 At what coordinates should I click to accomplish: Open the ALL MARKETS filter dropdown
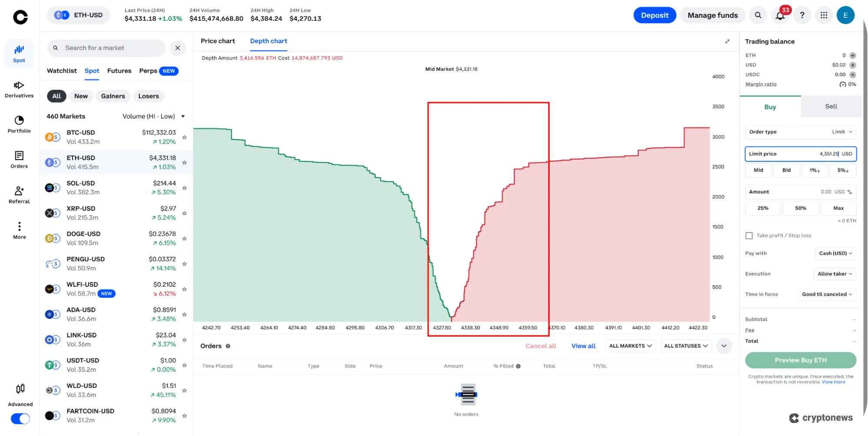630,346
